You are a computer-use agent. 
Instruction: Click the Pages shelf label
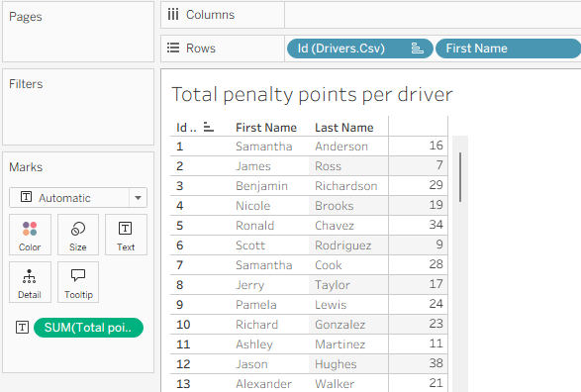click(x=26, y=17)
